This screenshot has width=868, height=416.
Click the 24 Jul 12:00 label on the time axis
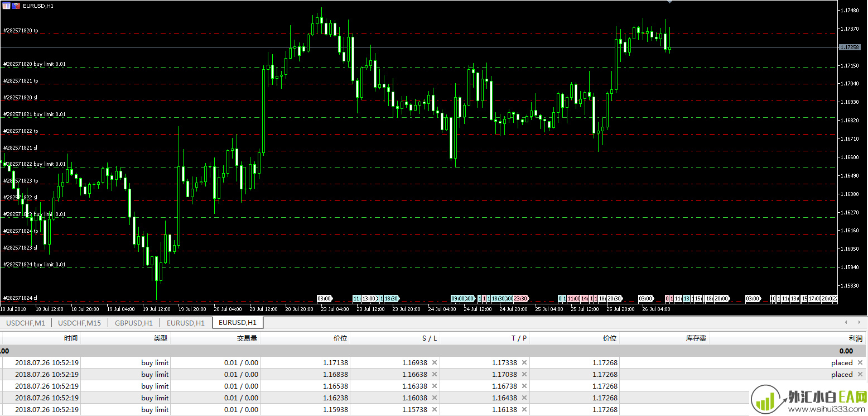click(x=477, y=309)
